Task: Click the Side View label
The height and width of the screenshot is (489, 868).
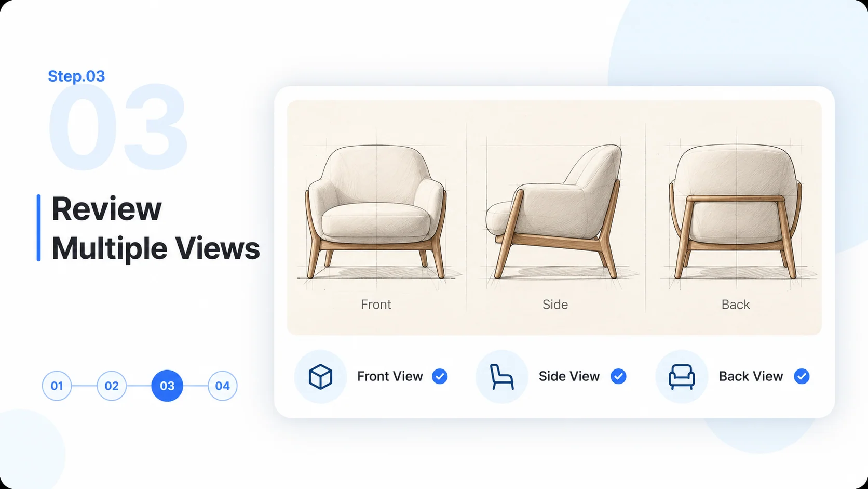Action: click(x=569, y=376)
